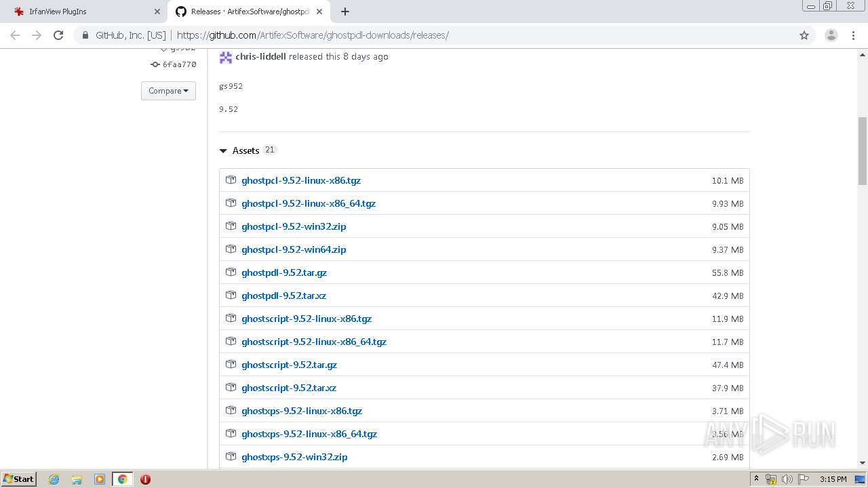Reload the GitHub releases page

[58, 35]
